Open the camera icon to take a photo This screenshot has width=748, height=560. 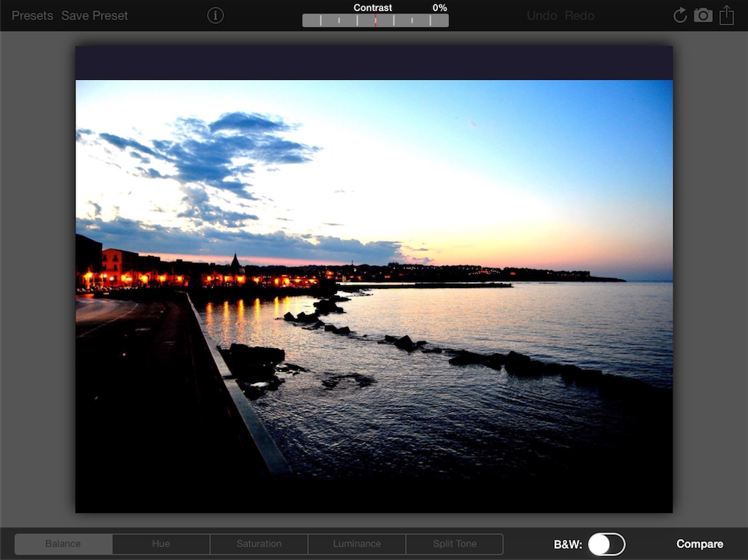[703, 15]
